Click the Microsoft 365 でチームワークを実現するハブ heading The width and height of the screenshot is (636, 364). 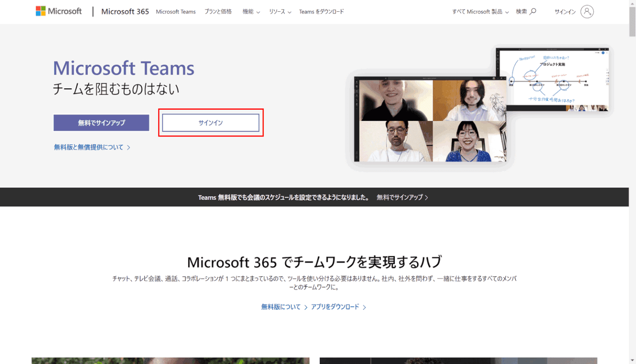314,262
